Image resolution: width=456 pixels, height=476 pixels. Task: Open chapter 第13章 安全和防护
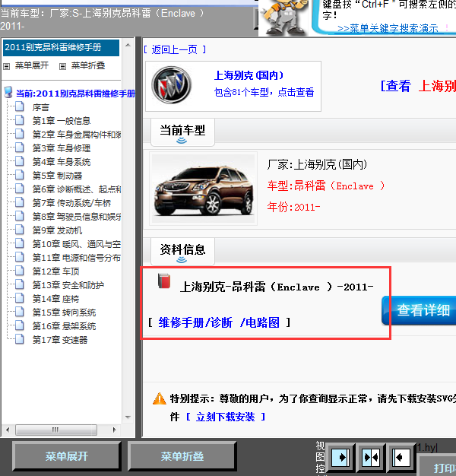point(68,284)
